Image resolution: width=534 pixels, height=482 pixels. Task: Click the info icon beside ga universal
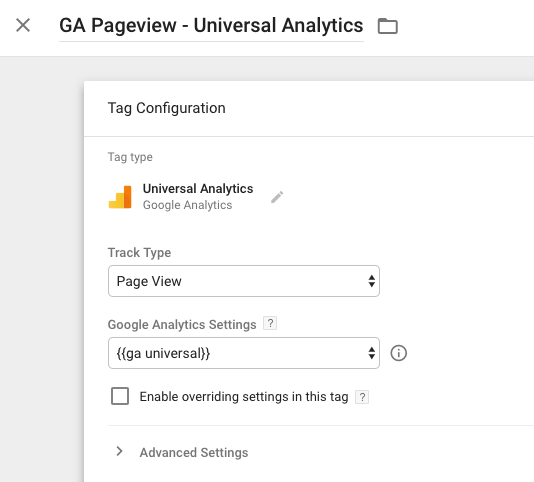(x=398, y=353)
